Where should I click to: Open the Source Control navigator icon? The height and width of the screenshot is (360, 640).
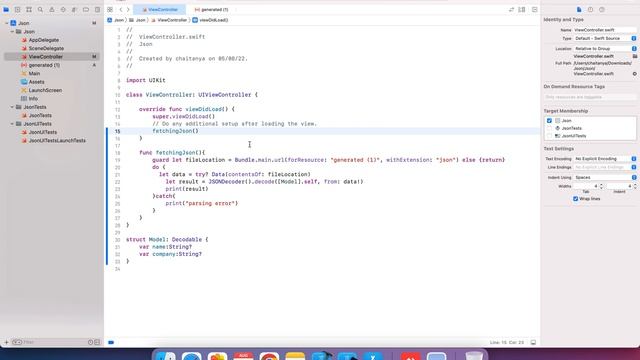click(x=18, y=9)
